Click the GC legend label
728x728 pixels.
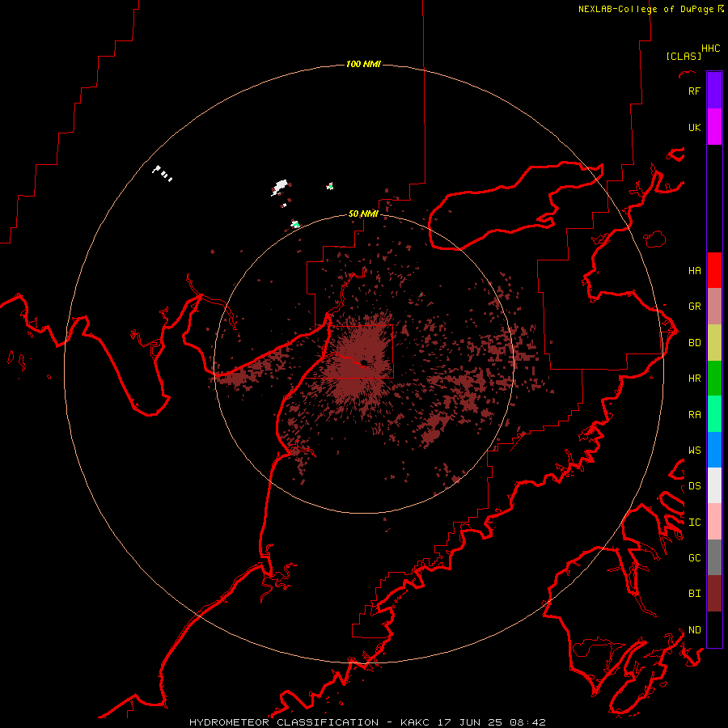[x=694, y=557]
